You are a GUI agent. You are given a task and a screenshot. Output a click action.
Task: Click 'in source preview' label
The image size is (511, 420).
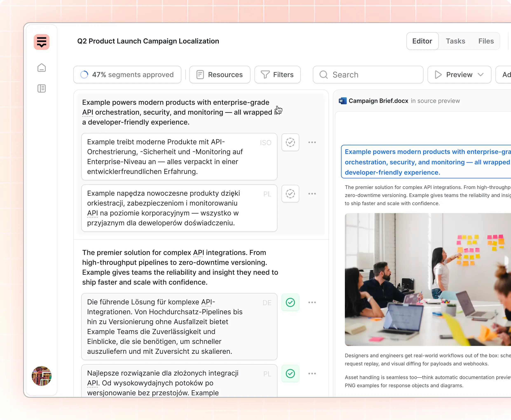coord(435,101)
